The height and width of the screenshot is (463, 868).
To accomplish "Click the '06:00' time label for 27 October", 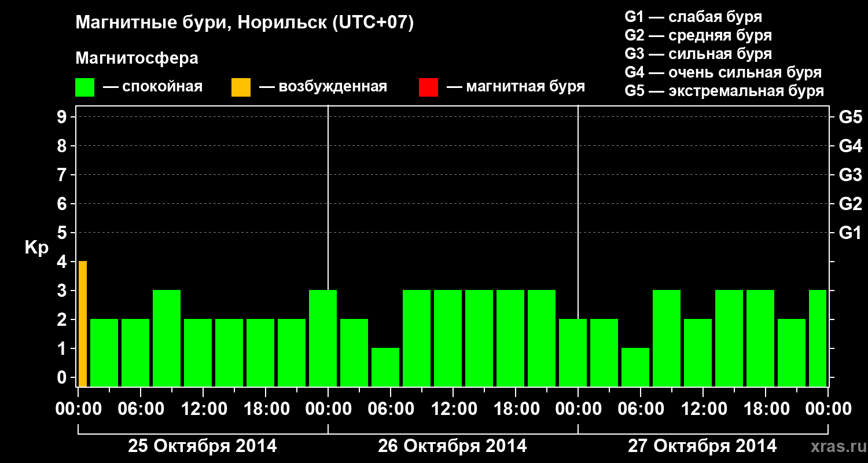I will click(x=640, y=409).
